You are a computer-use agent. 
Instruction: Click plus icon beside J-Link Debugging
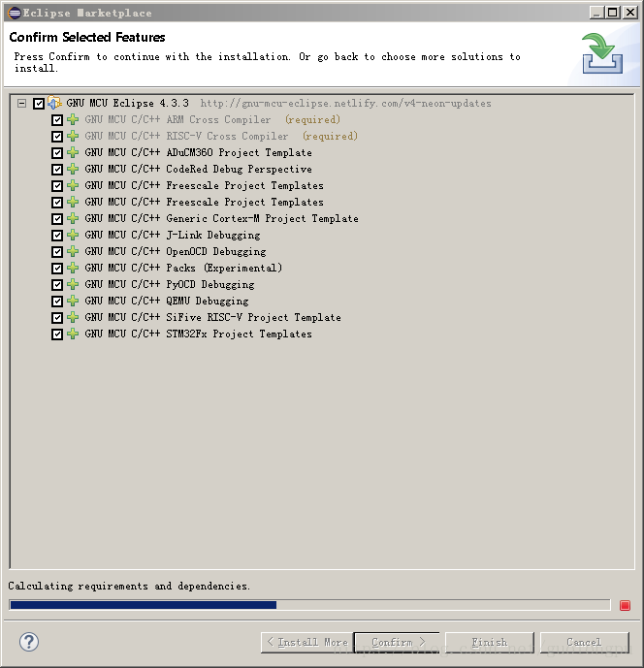73,236
